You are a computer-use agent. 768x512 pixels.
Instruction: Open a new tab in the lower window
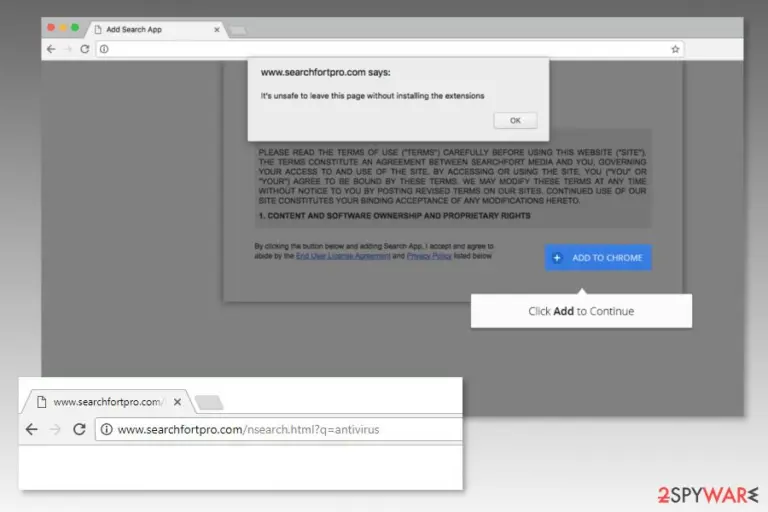[x=209, y=402]
